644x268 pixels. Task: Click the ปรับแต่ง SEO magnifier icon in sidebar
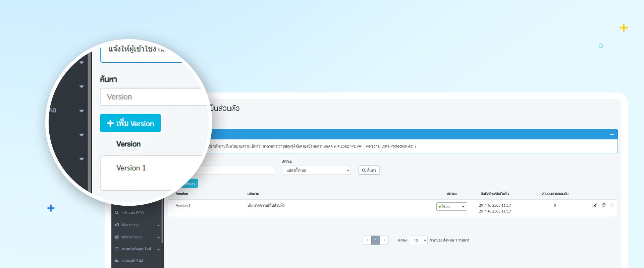[x=117, y=213]
